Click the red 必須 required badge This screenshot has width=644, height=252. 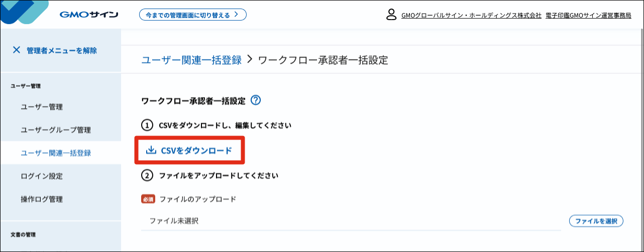pyautogui.click(x=149, y=199)
